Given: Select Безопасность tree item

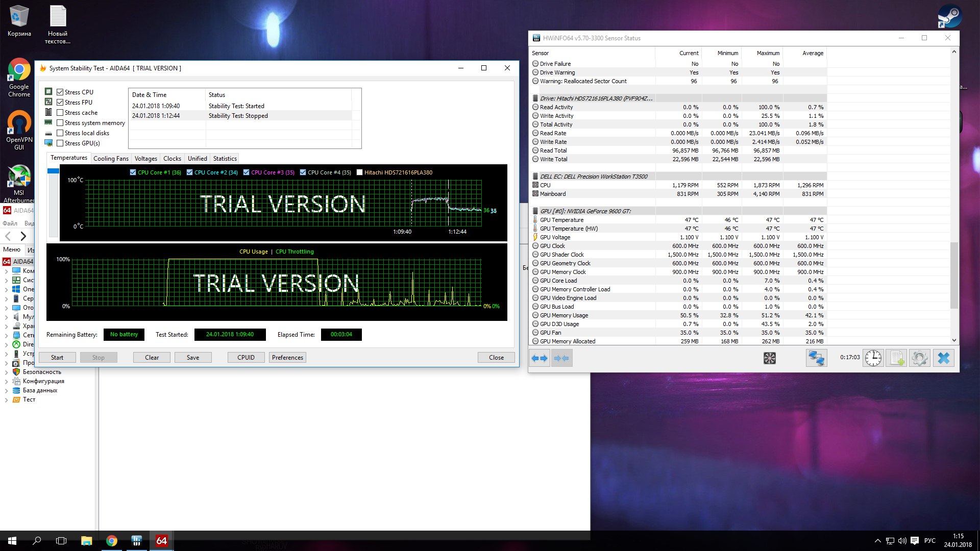Looking at the screenshot, I should (x=42, y=372).
